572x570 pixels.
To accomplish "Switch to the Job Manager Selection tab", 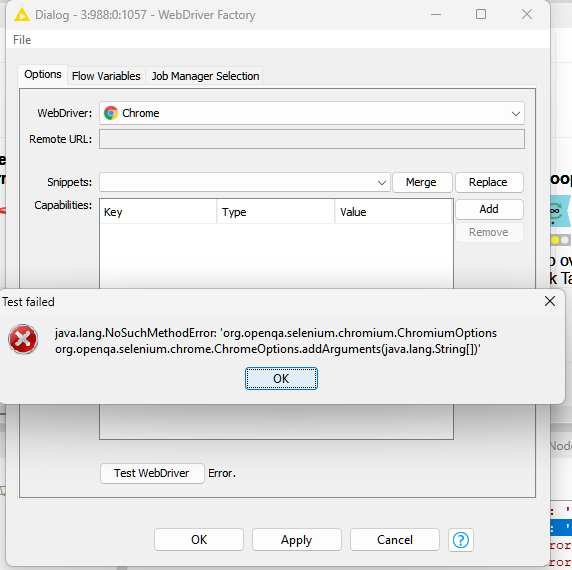I will [205, 76].
